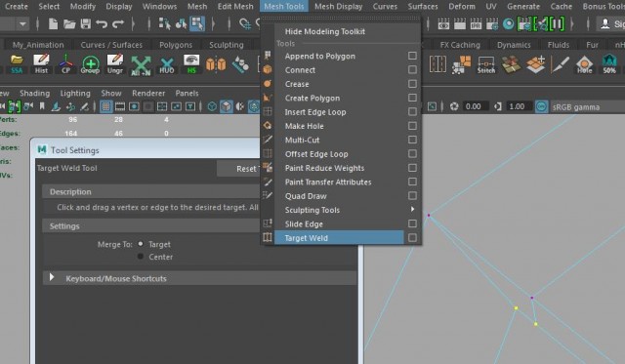Click the Select by component type icon
Viewport: 625px width, 364px height.
(197, 23)
